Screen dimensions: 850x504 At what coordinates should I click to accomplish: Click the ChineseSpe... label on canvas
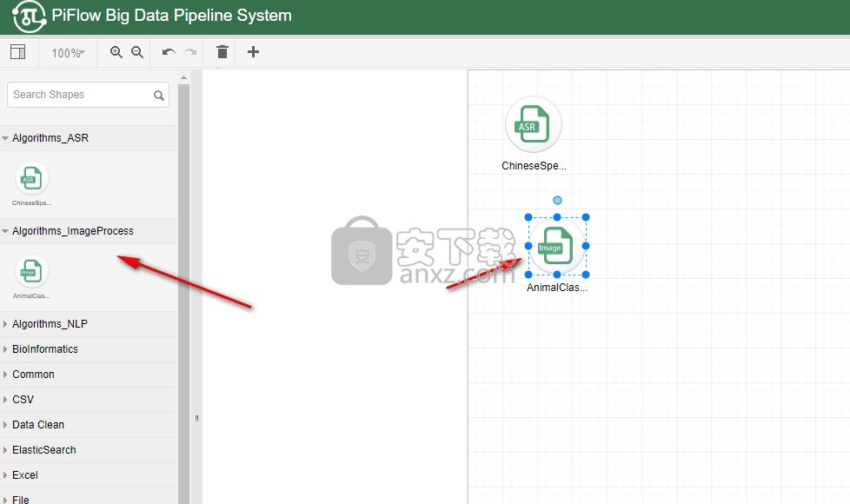534,166
